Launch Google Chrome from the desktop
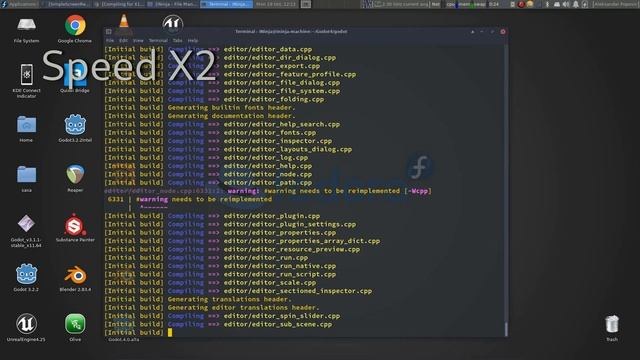This screenshot has width=640, height=360. point(75,25)
